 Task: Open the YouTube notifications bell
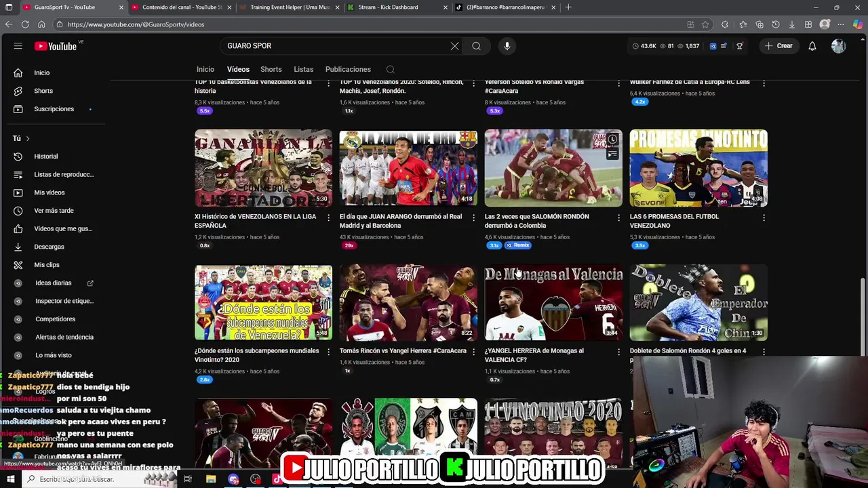(812, 46)
